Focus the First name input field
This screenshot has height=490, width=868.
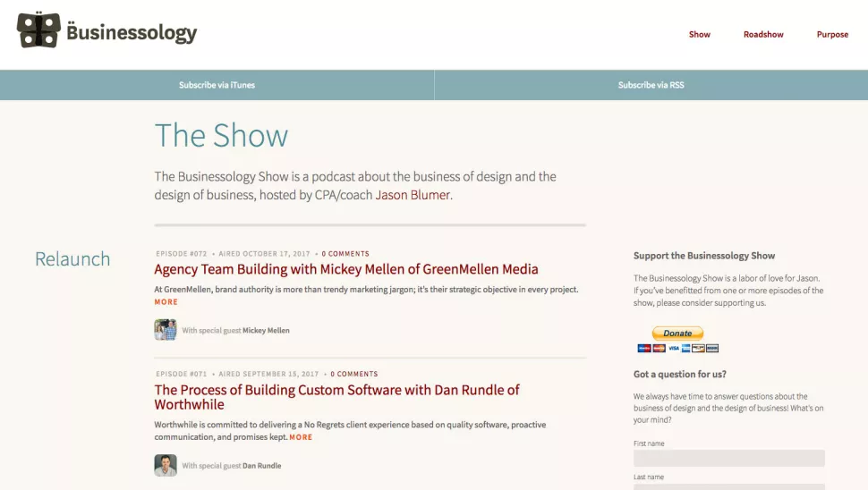729,458
